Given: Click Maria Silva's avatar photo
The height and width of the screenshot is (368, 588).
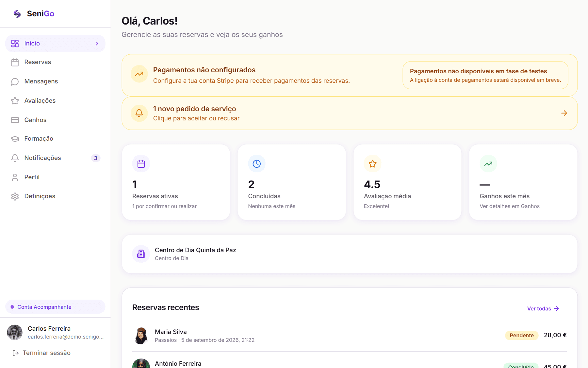Looking at the screenshot, I should [x=141, y=336].
